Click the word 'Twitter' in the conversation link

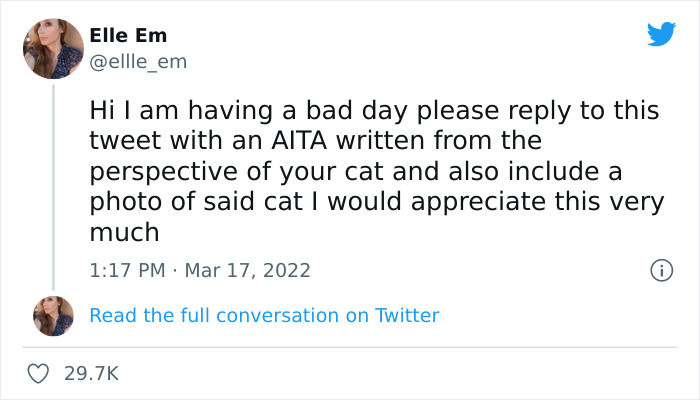tap(407, 315)
